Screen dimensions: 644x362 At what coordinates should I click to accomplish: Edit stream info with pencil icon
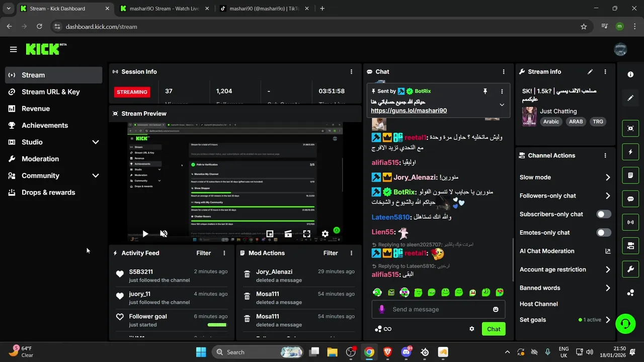pos(590,72)
